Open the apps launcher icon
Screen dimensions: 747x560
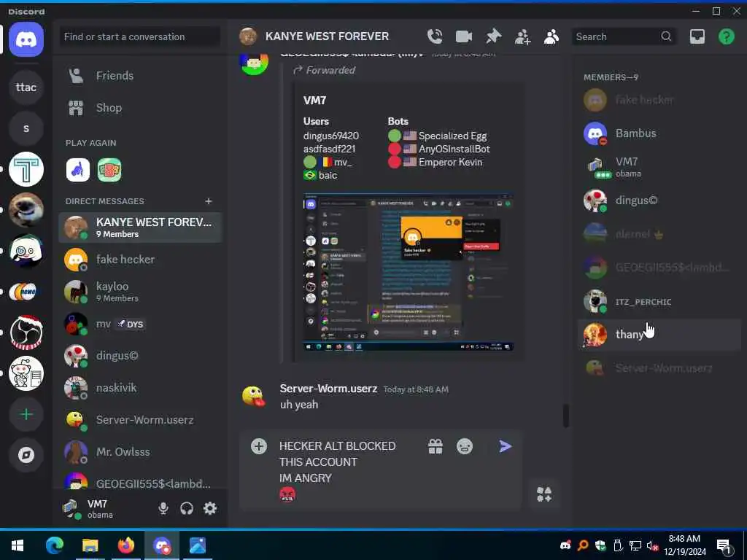point(544,494)
